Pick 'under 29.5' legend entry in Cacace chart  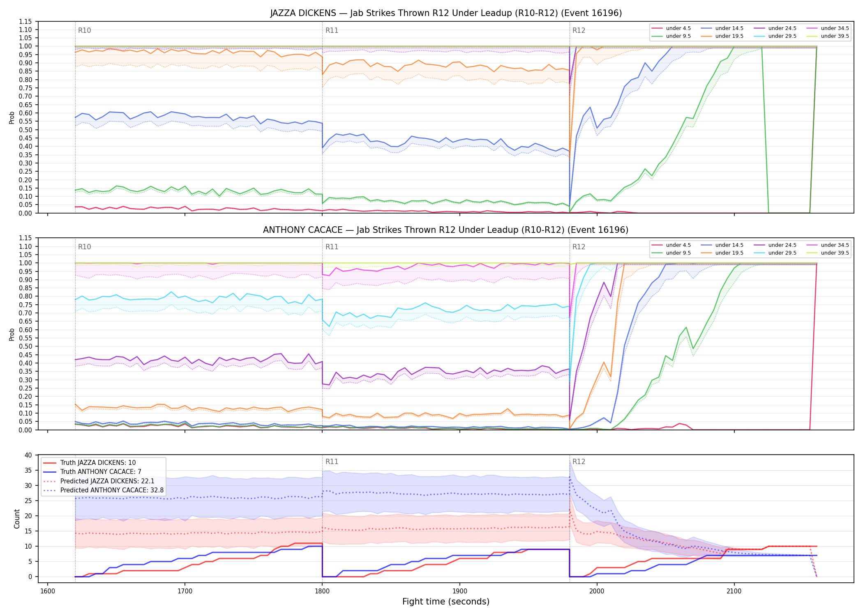(775, 253)
